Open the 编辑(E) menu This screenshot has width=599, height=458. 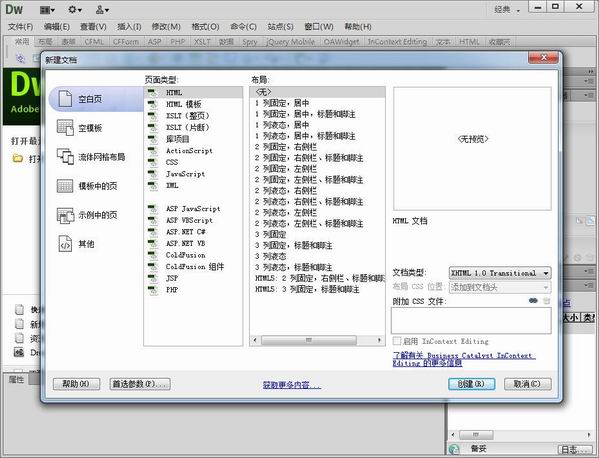click(x=57, y=27)
